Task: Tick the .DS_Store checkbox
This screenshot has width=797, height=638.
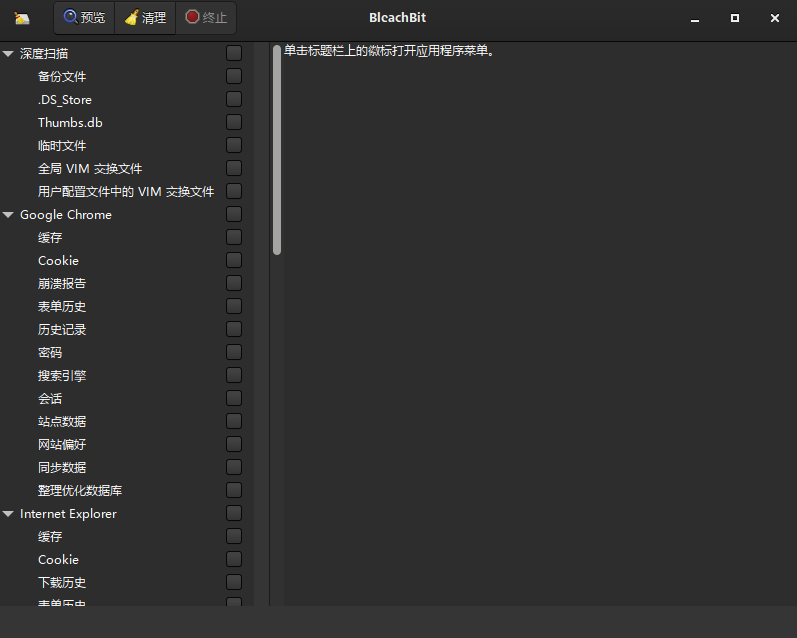Action: coord(234,99)
